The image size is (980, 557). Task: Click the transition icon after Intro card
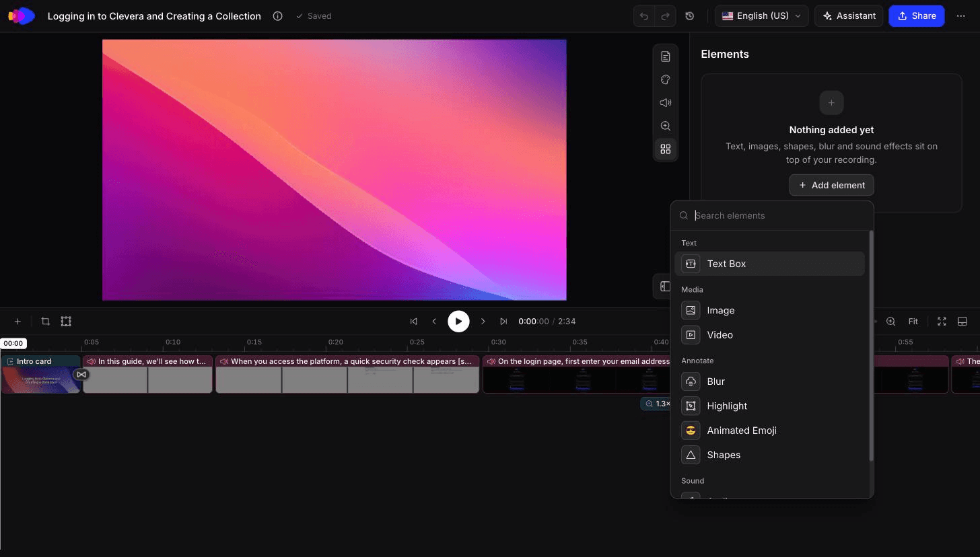pos(81,375)
